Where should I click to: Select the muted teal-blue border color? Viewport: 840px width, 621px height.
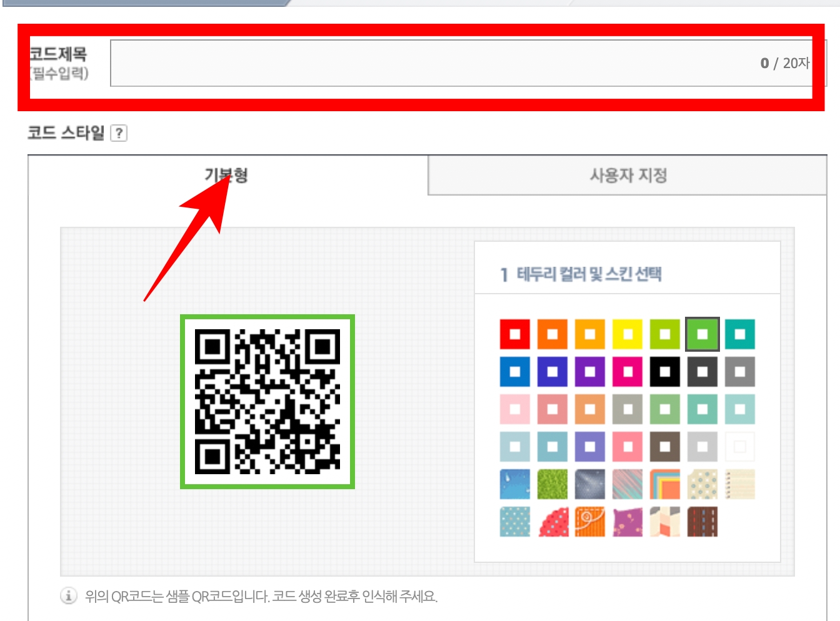click(x=552, y=447)
